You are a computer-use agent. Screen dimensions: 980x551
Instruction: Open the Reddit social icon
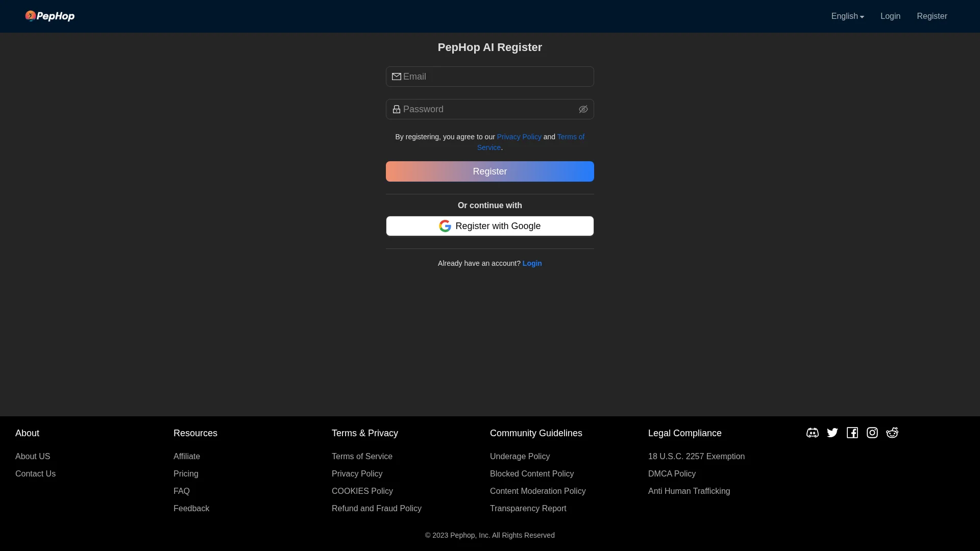(892, 433)
